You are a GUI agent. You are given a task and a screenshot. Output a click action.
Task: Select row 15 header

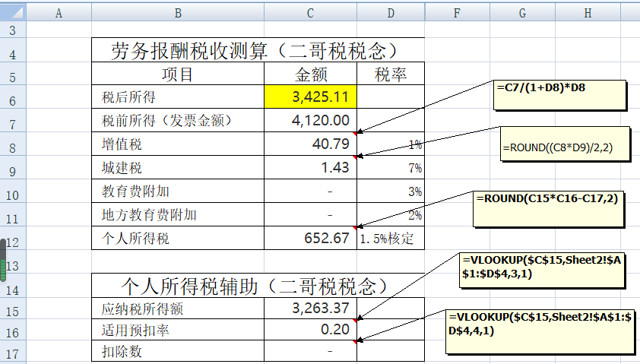[13, 309]
